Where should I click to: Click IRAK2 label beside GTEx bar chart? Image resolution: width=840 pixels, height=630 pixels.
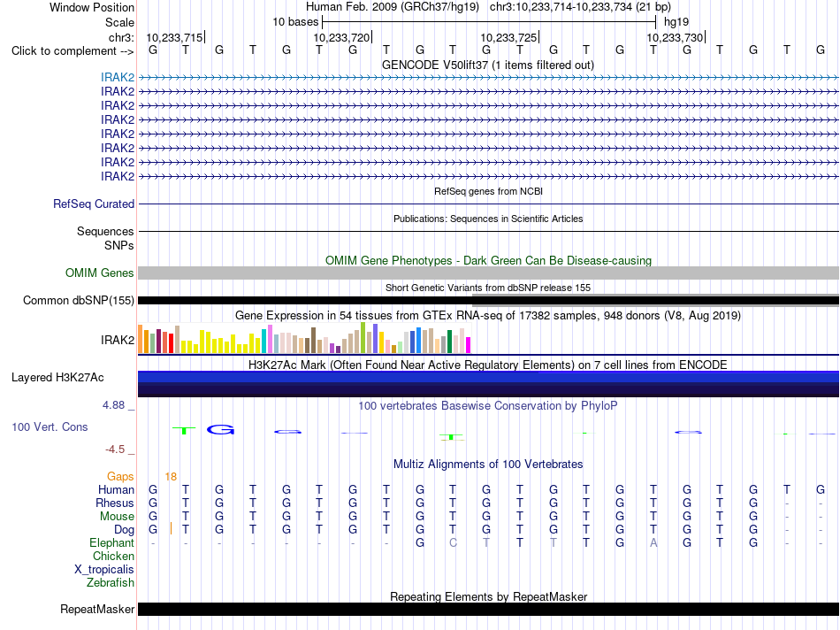click(x=118, y=340)
